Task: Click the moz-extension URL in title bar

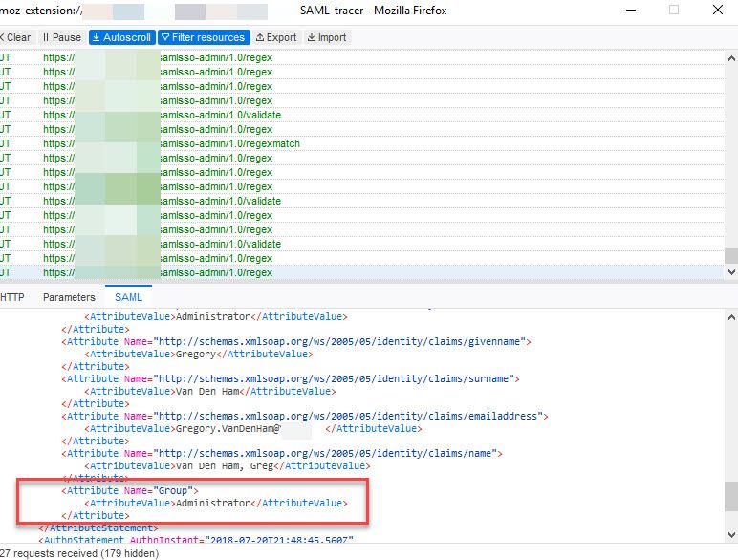Action: tap(40, 11)
